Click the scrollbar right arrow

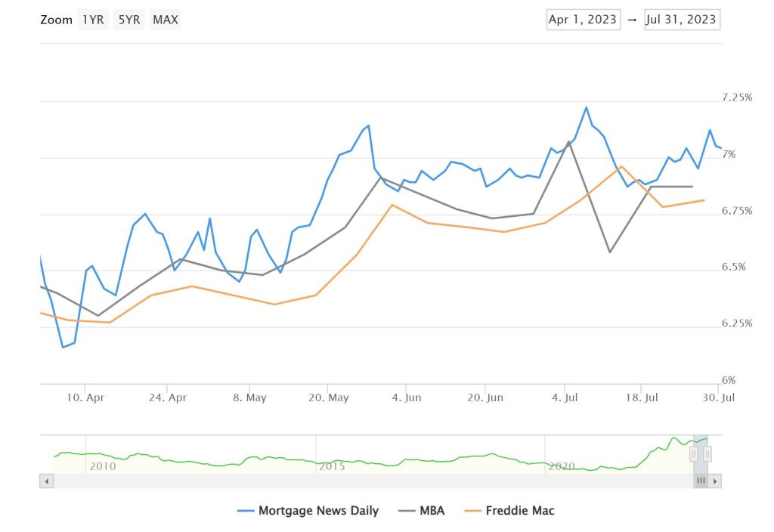(715, 481)
